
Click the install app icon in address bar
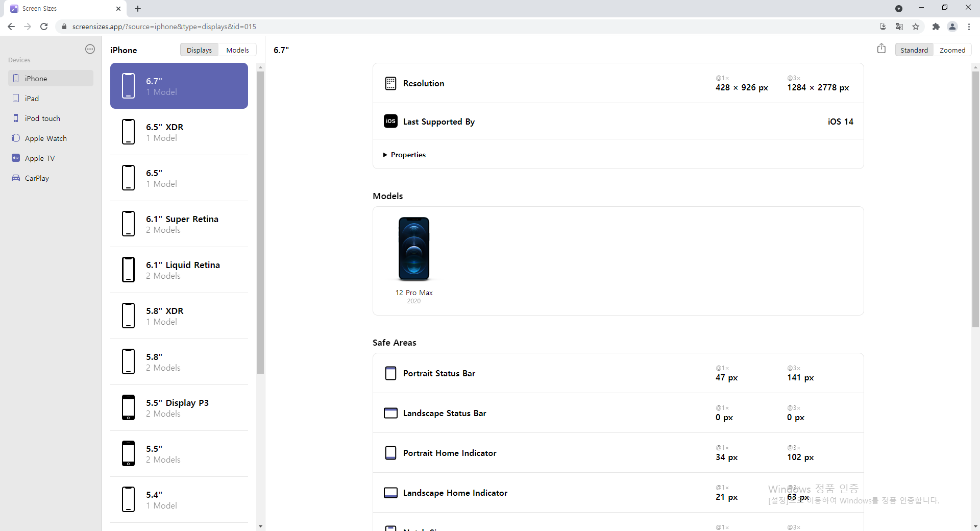click(883, 27)
